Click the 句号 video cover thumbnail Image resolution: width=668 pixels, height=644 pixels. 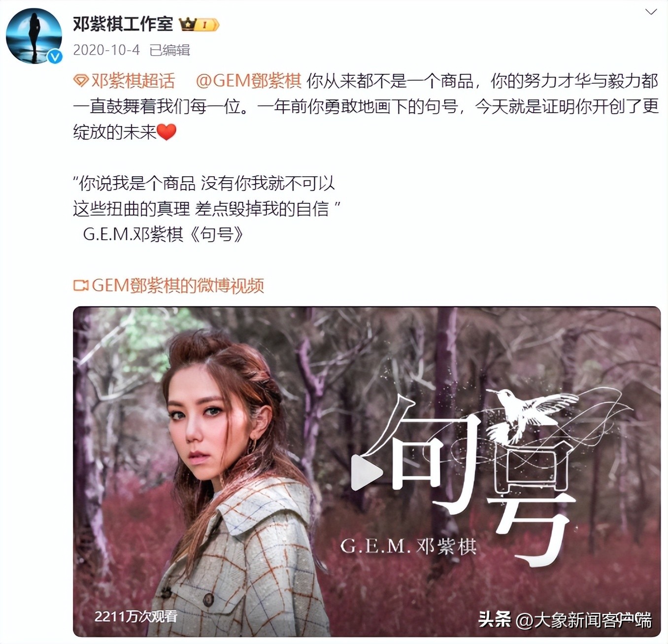point(367,472)
